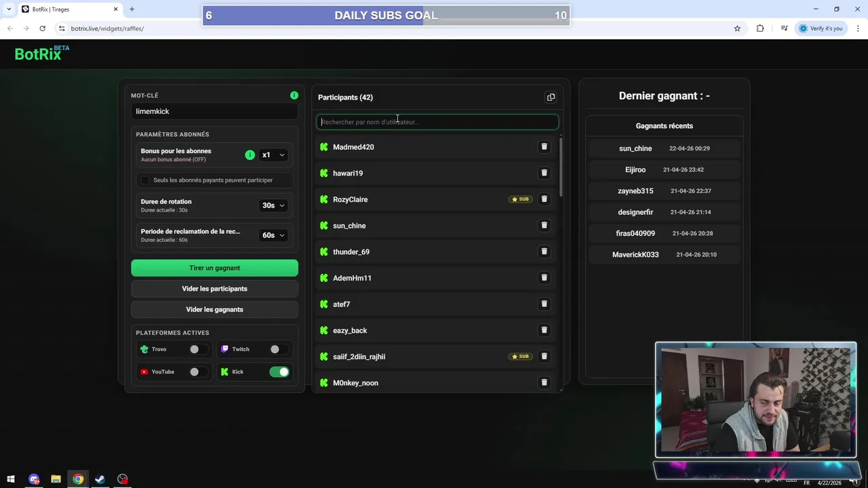
Task: Open Duree de rotation 30s dropdown
Action: 273,205
